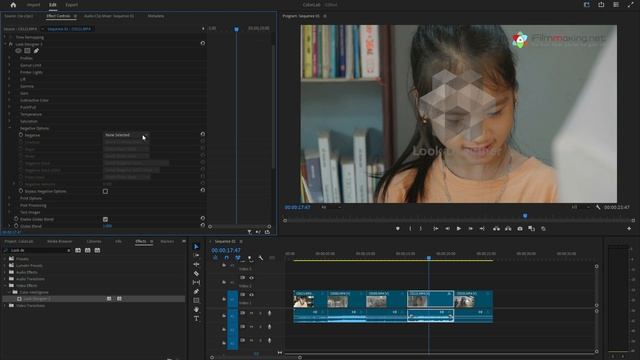This screenshot has width=640, height=360.
Task: Open the Negative 'None Selected' dropdown
Action: tap(126, 135)
